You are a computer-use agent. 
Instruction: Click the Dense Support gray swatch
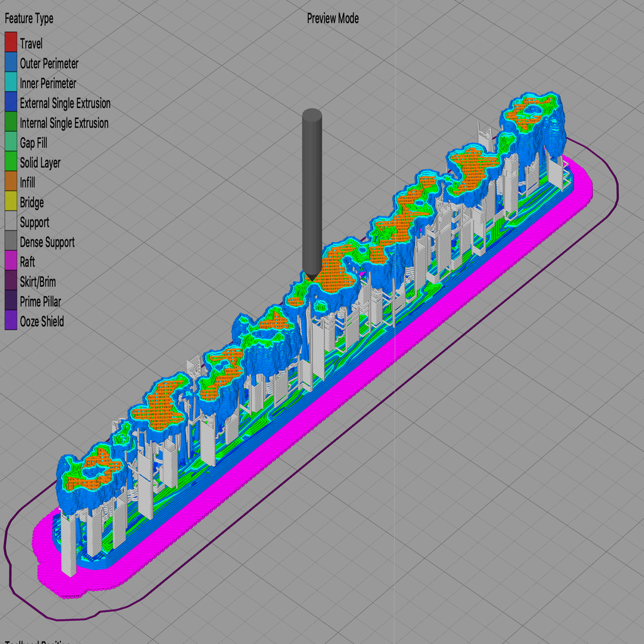coord(11,241)
